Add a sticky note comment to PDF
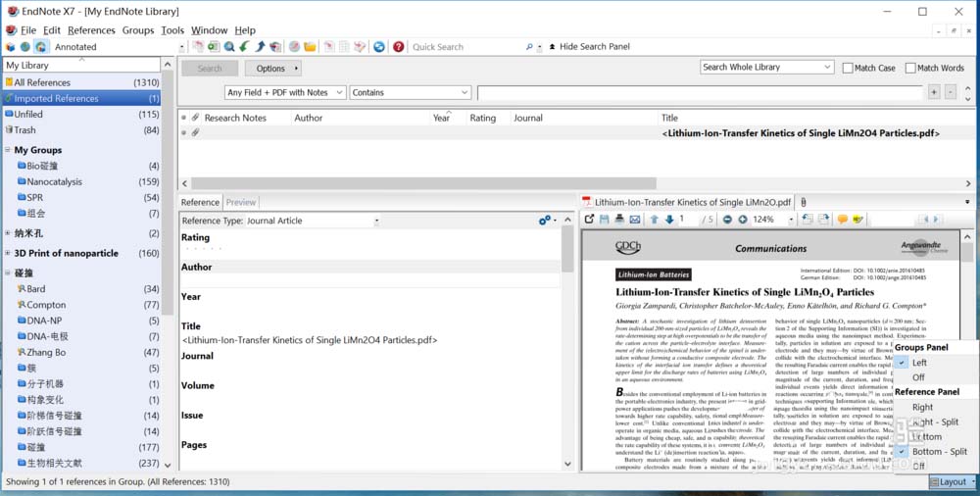 [x=842, y=220]
